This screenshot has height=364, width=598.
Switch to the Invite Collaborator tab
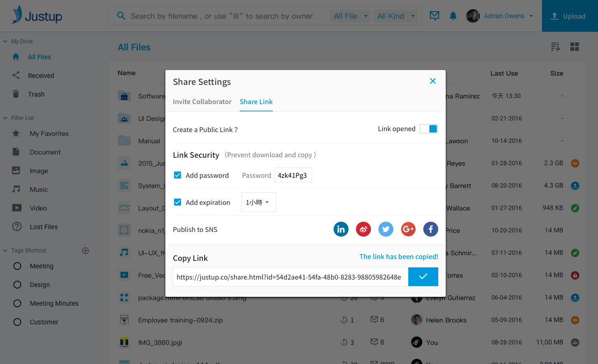point(202,101)
